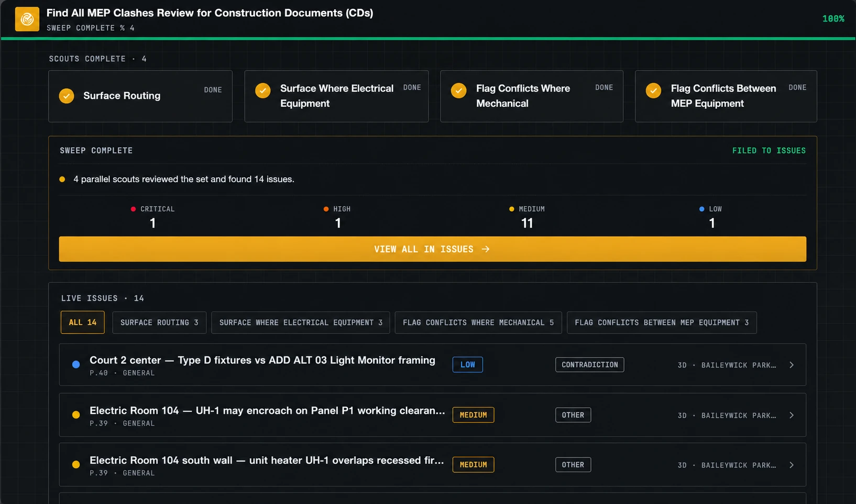Expand the south wall unit heater issue chevron
Image resolution: width=856 pixels, height=504 pixels.
coord(792,465)
